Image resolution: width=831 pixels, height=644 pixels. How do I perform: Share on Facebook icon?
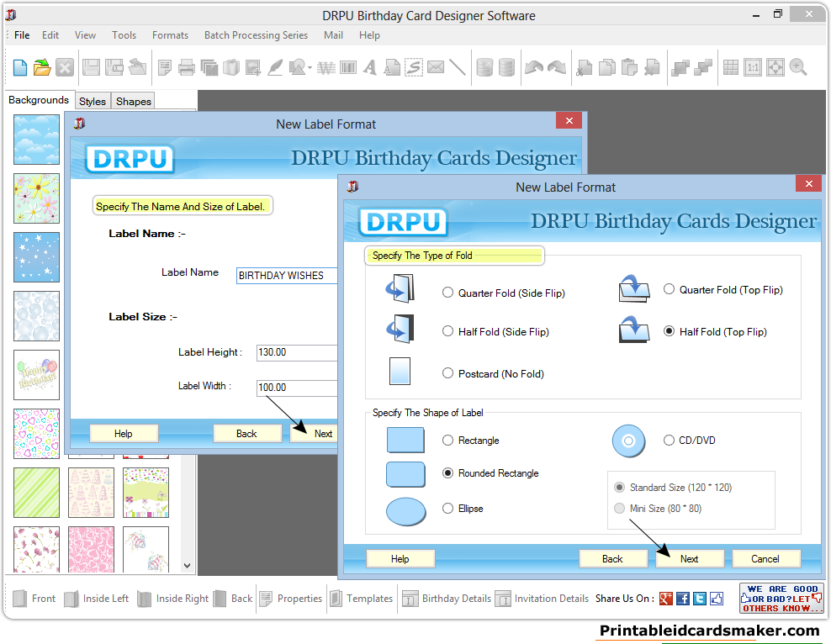coord(683,599)
